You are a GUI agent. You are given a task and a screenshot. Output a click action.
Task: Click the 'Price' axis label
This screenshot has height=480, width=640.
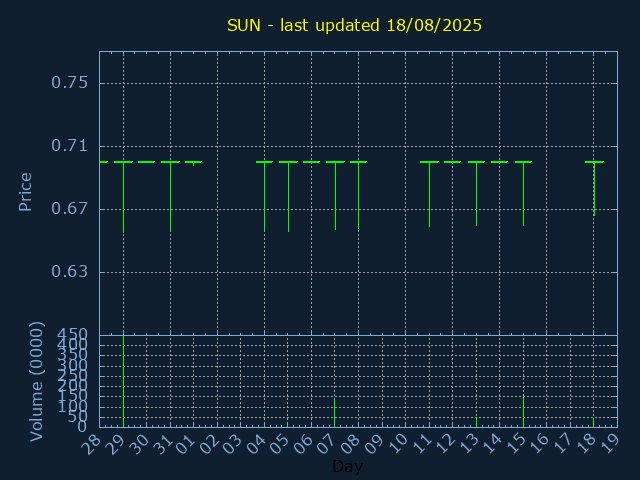pyautogui.click(x=25, y=192)
